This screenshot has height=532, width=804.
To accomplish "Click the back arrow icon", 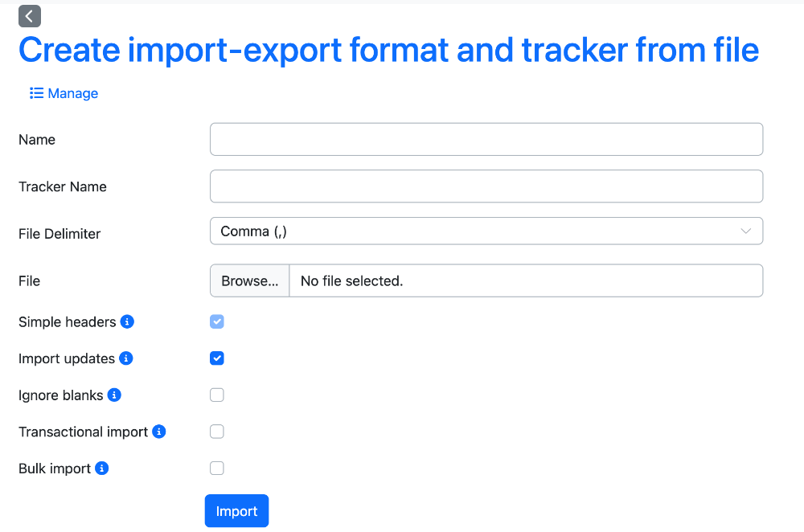I will point(30,16).
